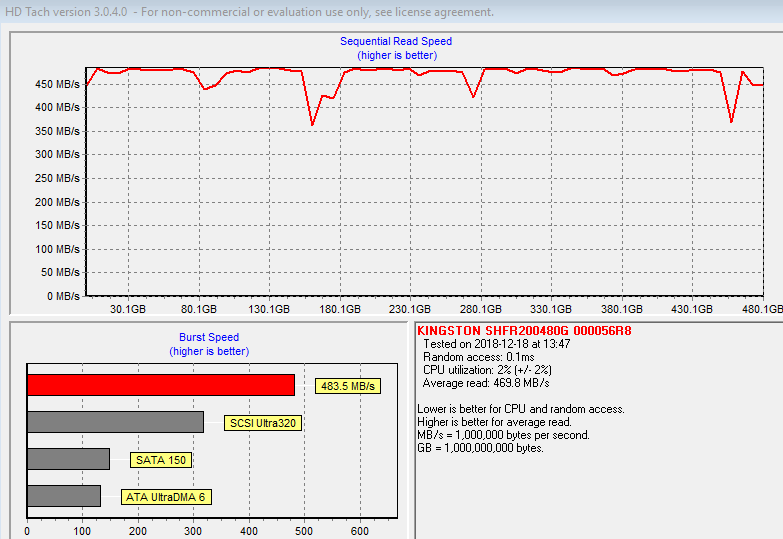Screen dimensions: 783x539
Task: Click the 100 tick on burst speed axis
Action: (82, 531)
